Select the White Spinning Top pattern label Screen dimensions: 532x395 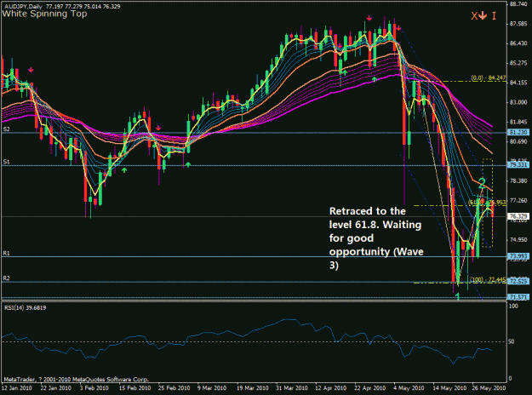click(44, 14)
